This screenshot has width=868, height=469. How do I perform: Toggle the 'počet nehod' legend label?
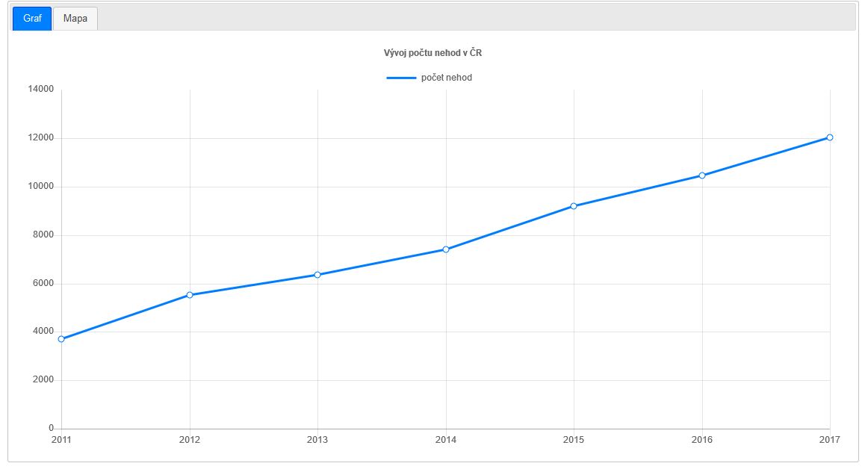click(x=446, y=78)
